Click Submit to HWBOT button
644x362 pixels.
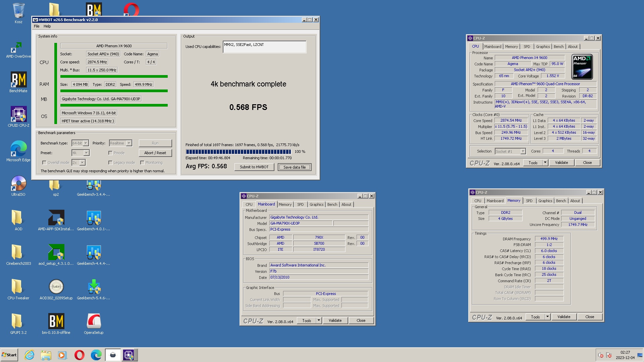point(254,167)
